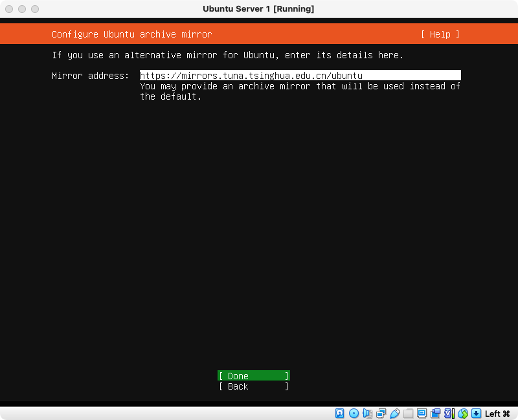Minimize the Ubuntu Server 1 window

22,9
